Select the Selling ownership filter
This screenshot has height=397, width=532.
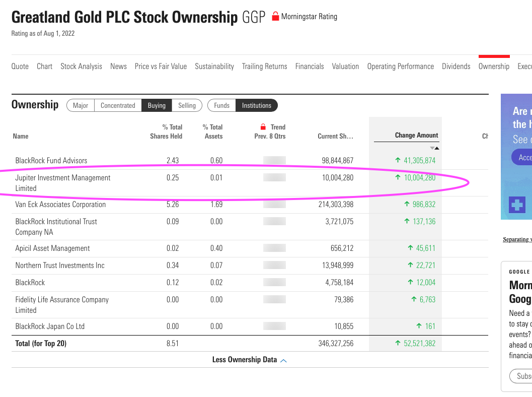point(187,105)
